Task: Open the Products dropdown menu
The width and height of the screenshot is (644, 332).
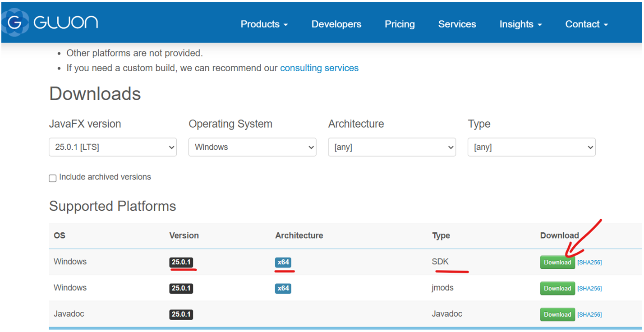Action: coord(264,24)
